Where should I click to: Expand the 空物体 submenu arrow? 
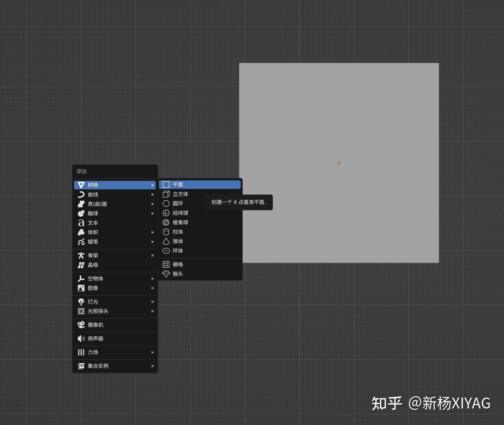[153, 279]
